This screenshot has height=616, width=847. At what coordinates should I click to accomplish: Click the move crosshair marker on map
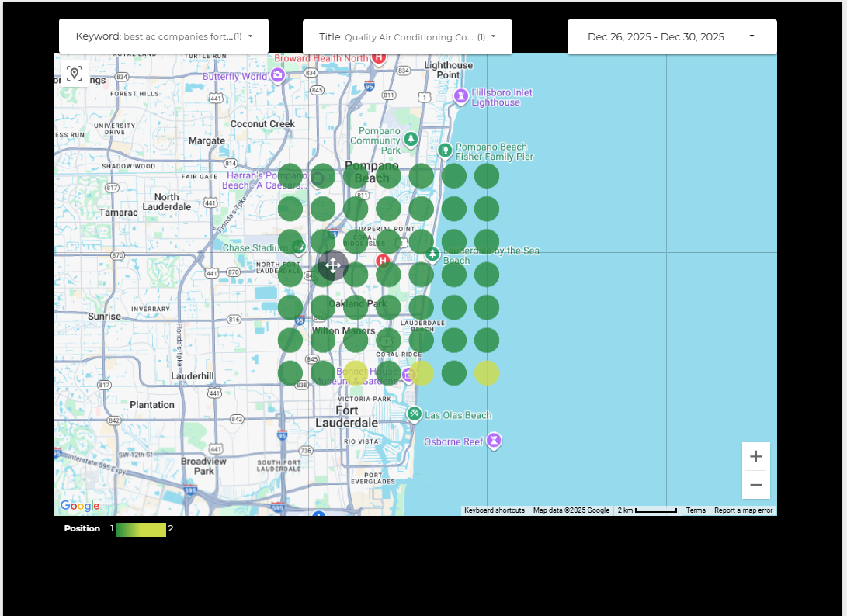coord(333,265)
